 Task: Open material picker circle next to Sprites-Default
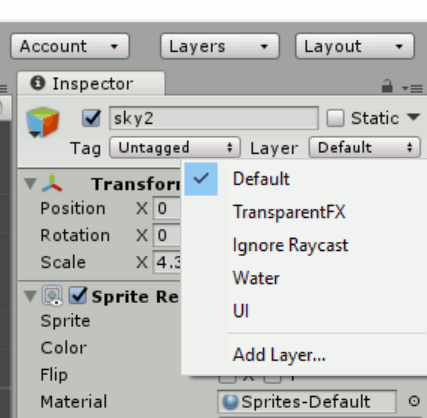click(414, 401)
